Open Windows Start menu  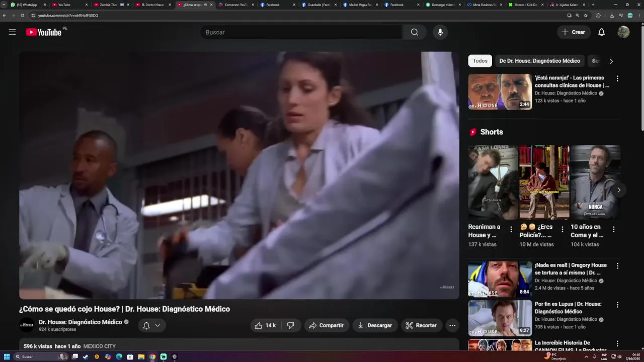click(x=7, y=356)
